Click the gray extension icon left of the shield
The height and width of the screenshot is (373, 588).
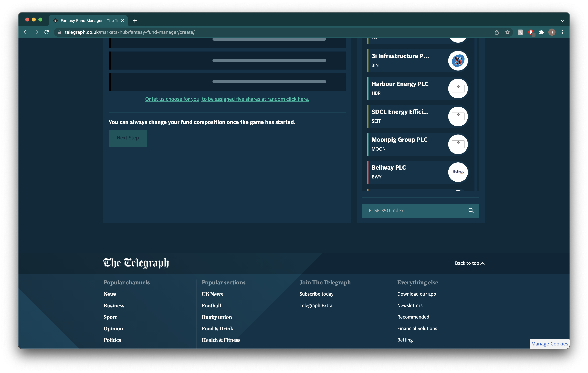pos(520,32)
